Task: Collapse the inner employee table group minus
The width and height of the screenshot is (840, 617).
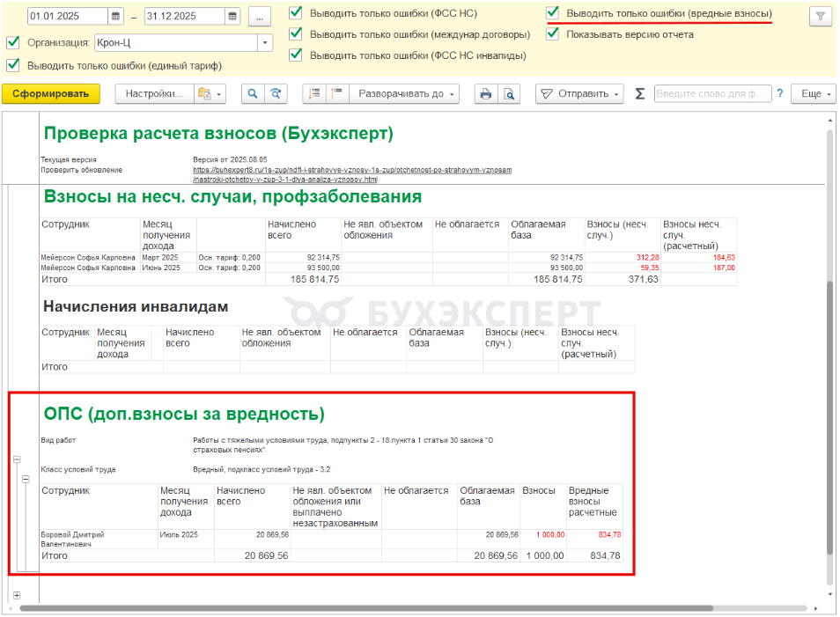Action: tap(26, 479)
